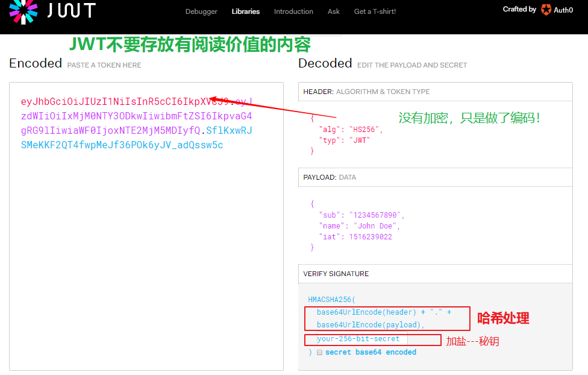Viewport: 588px width, 375px height.
Task: Open the Debugger nav item
Action: click(x=201, y=11)
